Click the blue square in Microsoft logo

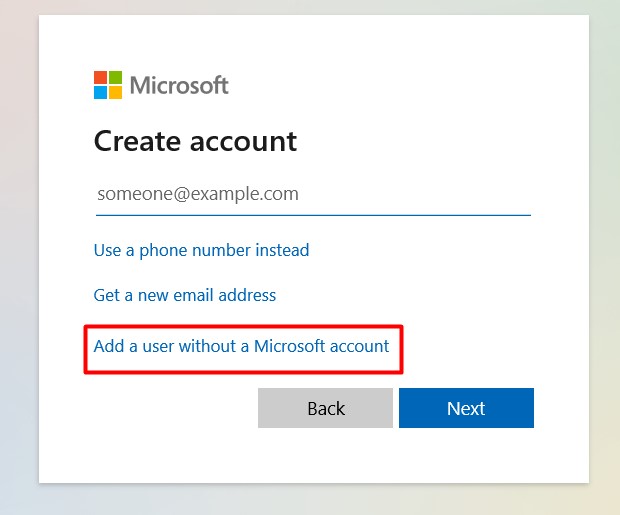coord(101,92)
